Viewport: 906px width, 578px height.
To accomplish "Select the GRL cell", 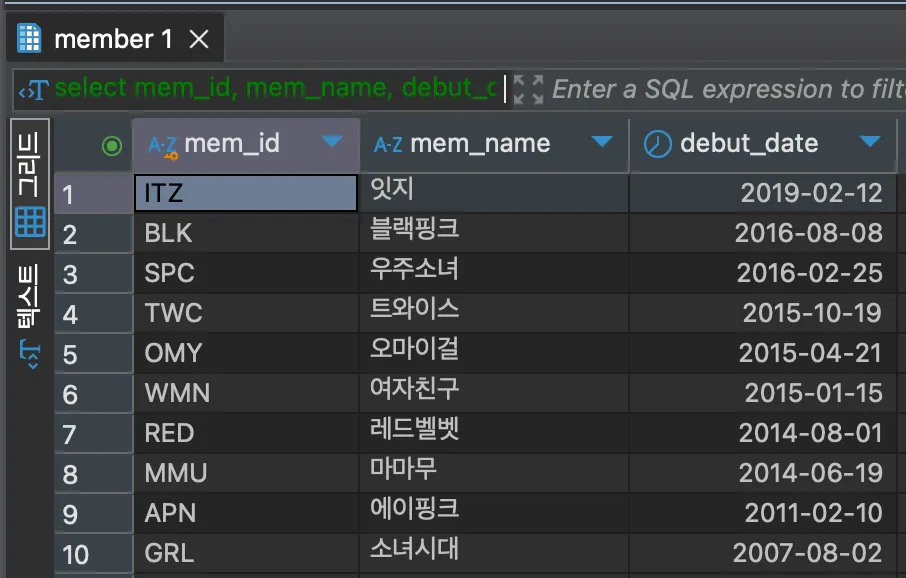I will pyautogui.click(x=246, y=553).
